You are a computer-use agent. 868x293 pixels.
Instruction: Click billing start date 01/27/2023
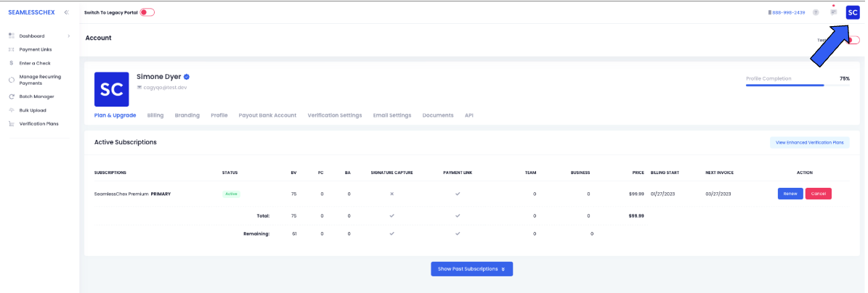pyautogui.click(x=664, y=194)
